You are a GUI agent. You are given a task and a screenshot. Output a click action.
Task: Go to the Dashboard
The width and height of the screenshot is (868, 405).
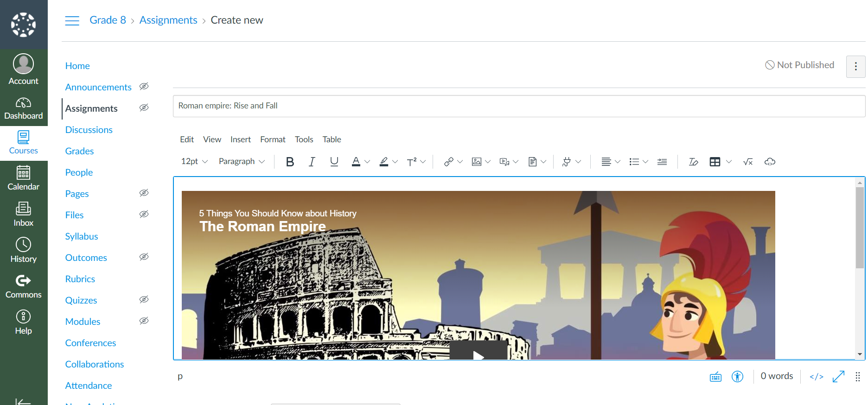tap(24, 108)
